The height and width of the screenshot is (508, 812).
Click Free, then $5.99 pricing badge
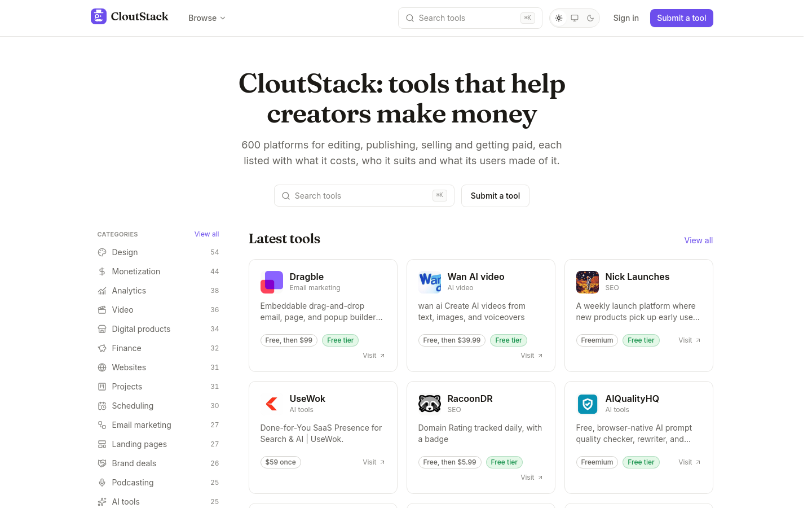449,462
